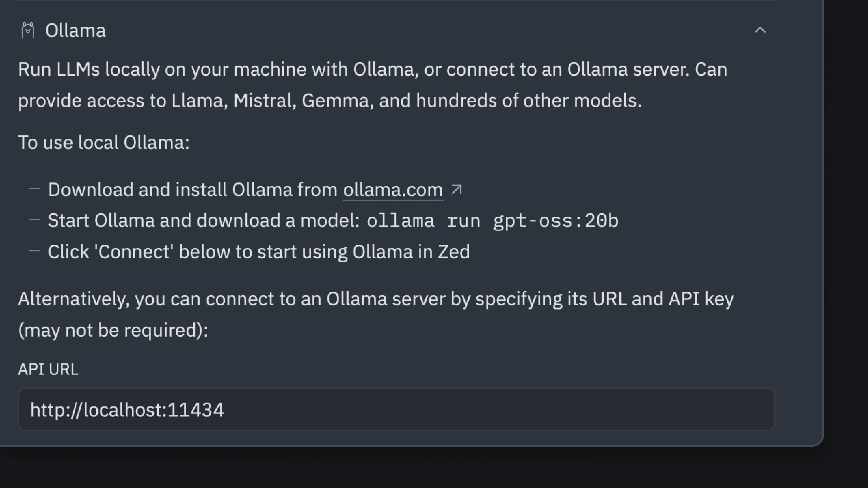Viewport: 868px width, 488px height.
Task: Click the 'provide access to Llama, Mistral' line
Action: (329, 101)
